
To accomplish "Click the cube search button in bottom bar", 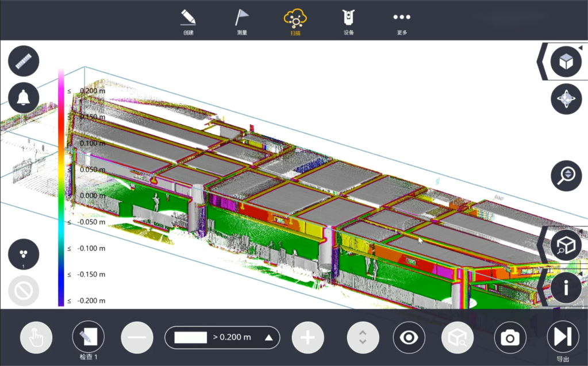I will 458,337.
